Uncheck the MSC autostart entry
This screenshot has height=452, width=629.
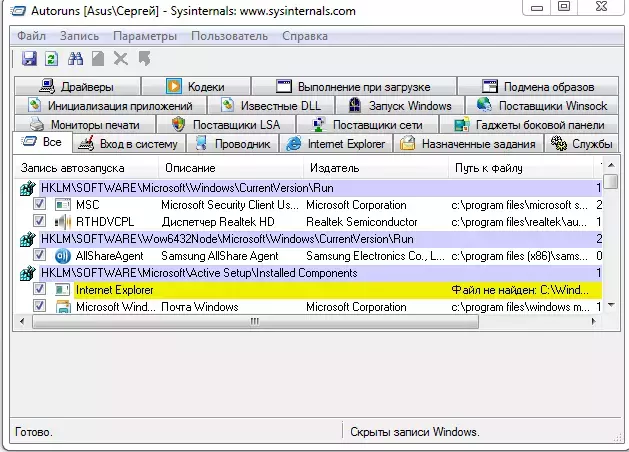coord(39,203)
